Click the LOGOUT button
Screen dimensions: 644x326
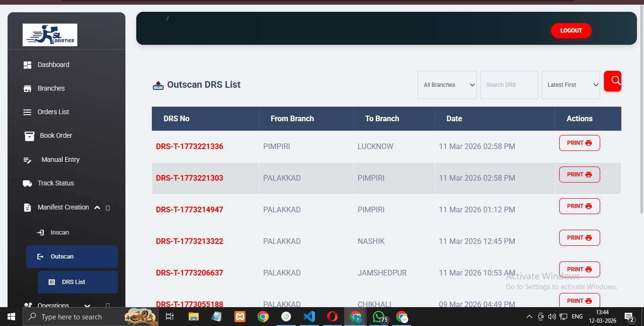(571, 31)
